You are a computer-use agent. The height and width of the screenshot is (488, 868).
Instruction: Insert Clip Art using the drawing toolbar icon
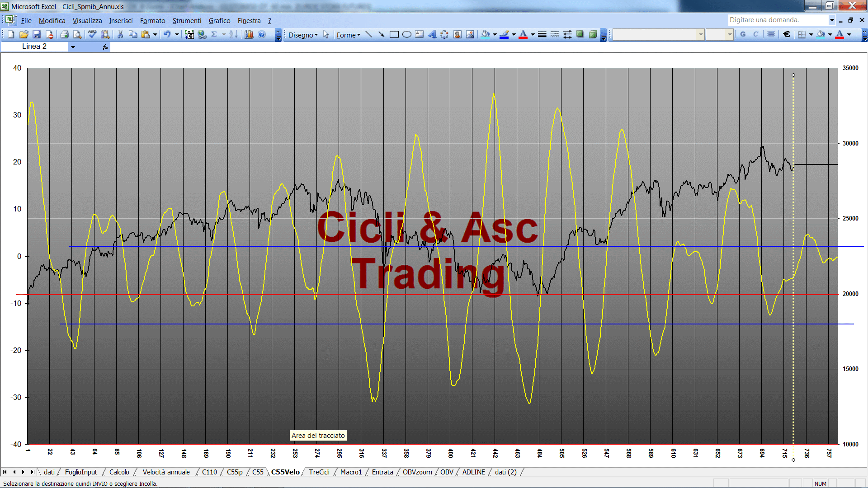pyautogui.click(x=457, y=34)
